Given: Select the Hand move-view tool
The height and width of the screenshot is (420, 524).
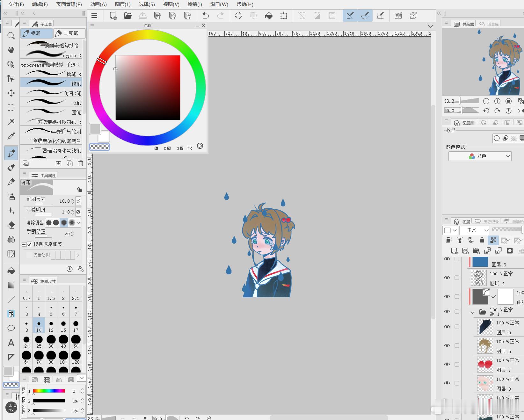Looking at the screenshot, I should (11, 50).
